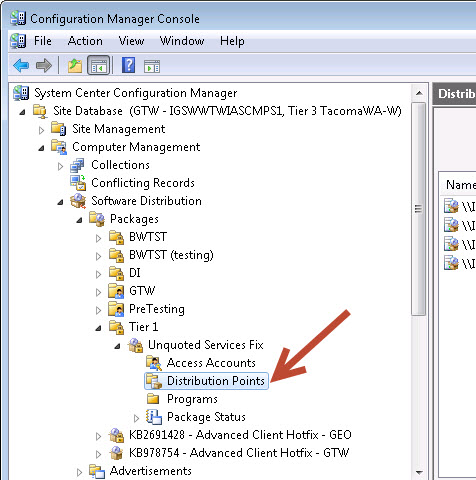Image resolution: width=476 pixels, height=480 pixels.
Task: Expand the DI folder node
Action: 98,274
